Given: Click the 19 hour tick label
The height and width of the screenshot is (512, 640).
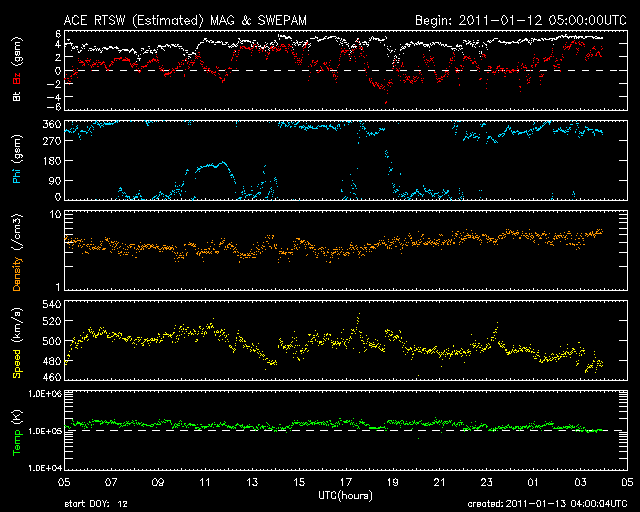Looking at the screenshot, I should [x=393, y=482].
